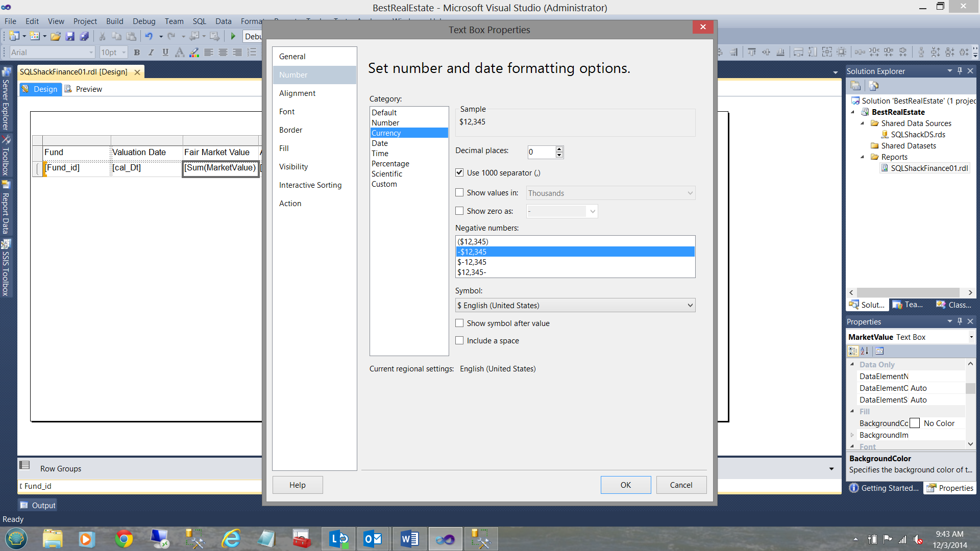Viewport: 980px width, 551px height.
Task: Enable Show symbol after value checkbox
Action: coord(459,323)
